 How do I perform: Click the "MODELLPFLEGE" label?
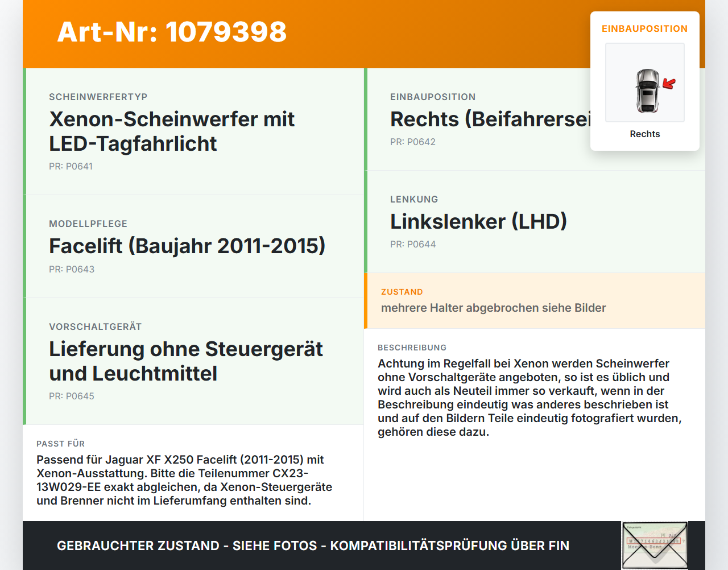click(88, 224)
